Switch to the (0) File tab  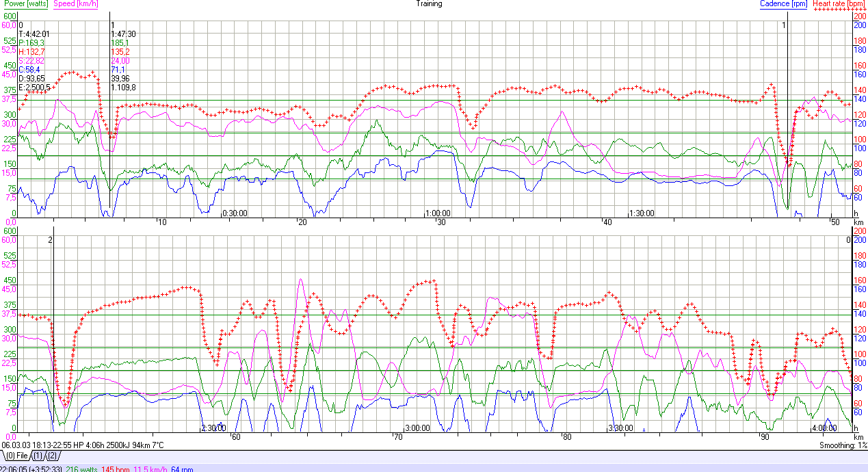tap(17, 456)
